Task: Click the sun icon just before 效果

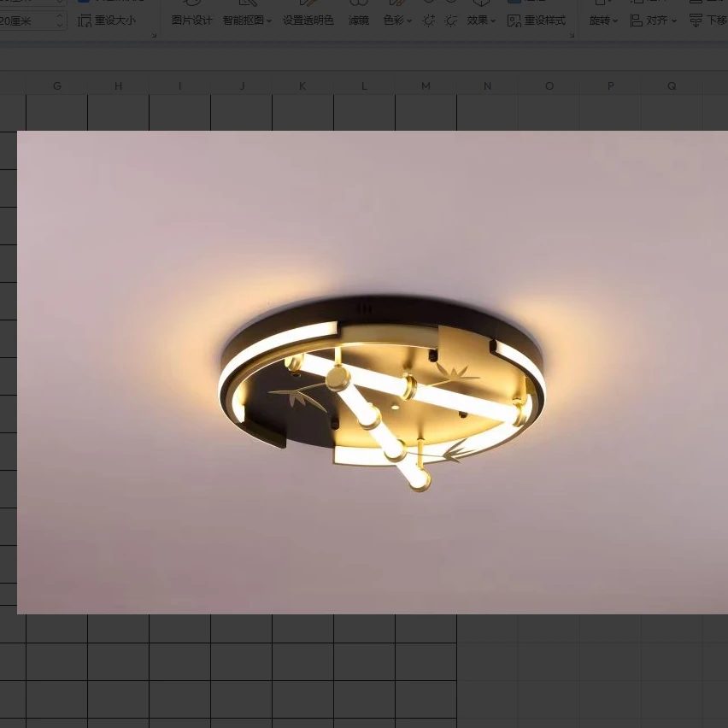Action: (451, 21)
